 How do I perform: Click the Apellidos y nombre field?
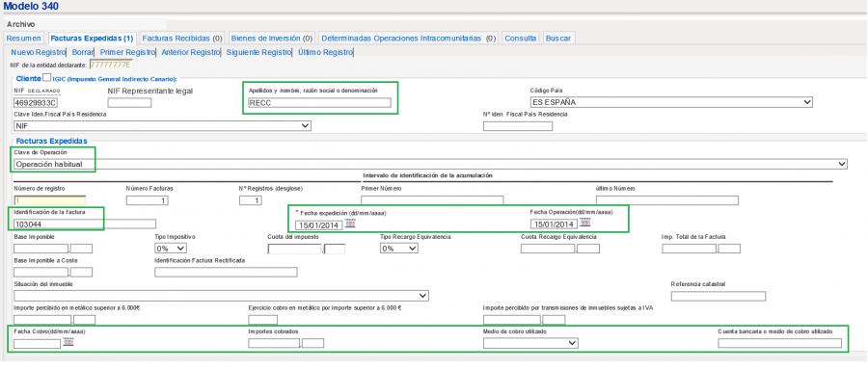click(319, 102)
